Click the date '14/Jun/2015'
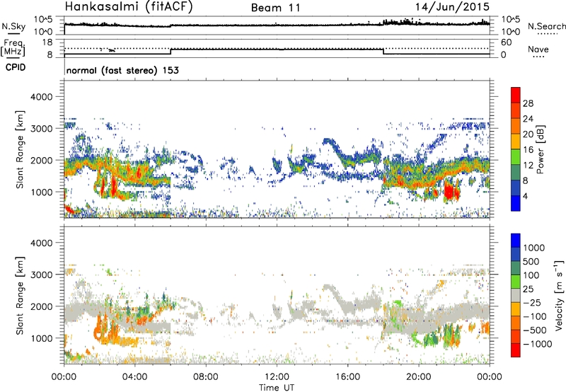The height and width of the screenshot is (392, 566). 452,7
